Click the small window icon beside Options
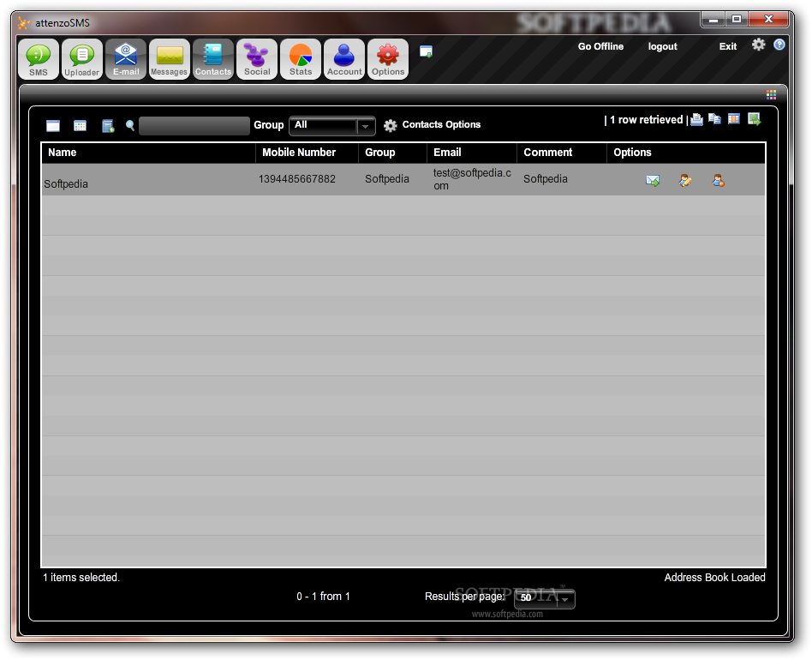Image resolution: width=812 pixels, height=660 pixels. (x=426, y=51)
